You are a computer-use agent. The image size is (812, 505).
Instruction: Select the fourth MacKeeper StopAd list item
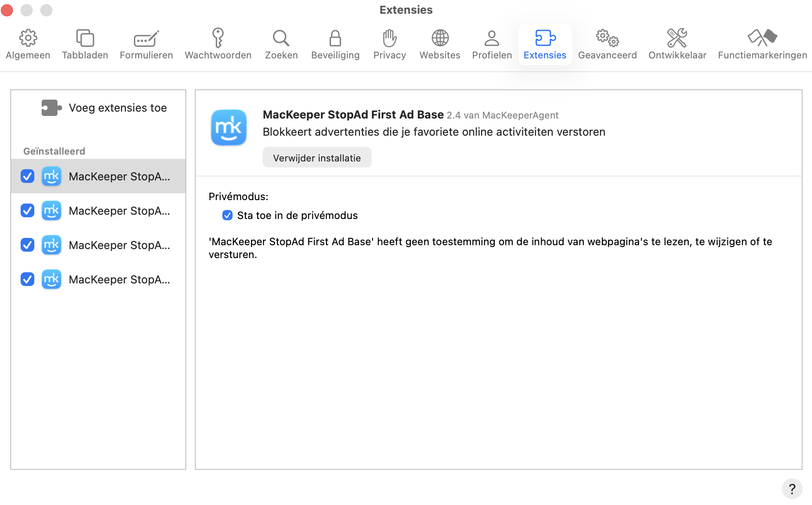(x=119, y=280)
